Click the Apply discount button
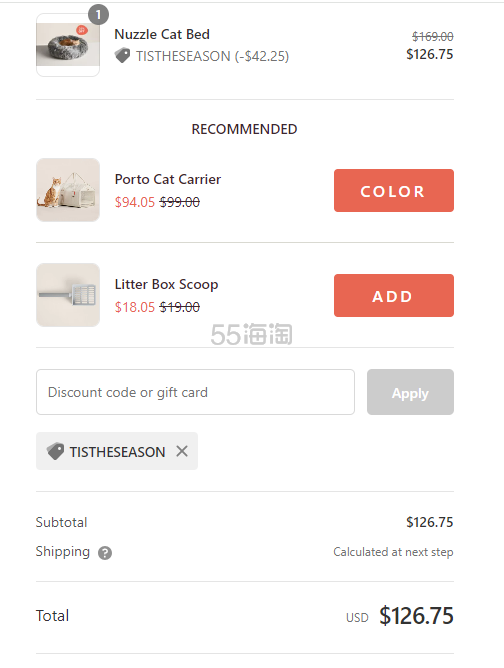This screenshot has width=504, height=668. pyautogui.click(x=410, y=392)
